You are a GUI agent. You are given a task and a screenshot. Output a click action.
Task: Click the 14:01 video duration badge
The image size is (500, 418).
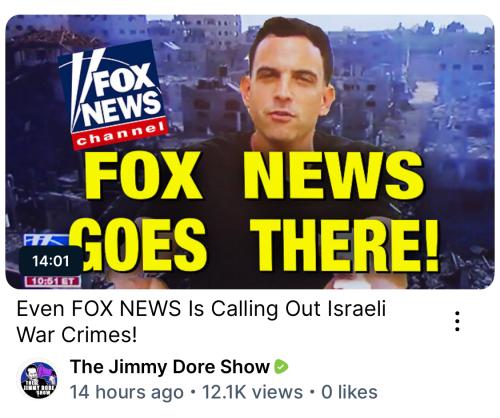click(x=51, y=261)
